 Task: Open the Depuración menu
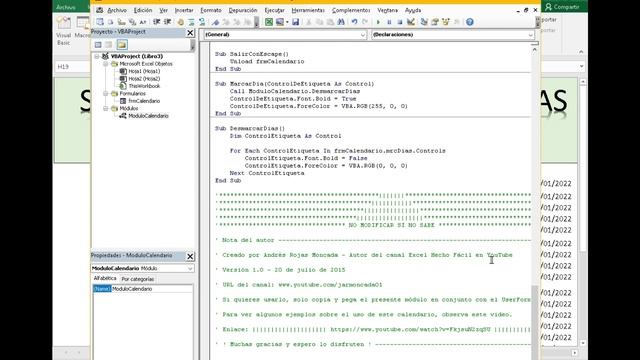pos(243,10)
